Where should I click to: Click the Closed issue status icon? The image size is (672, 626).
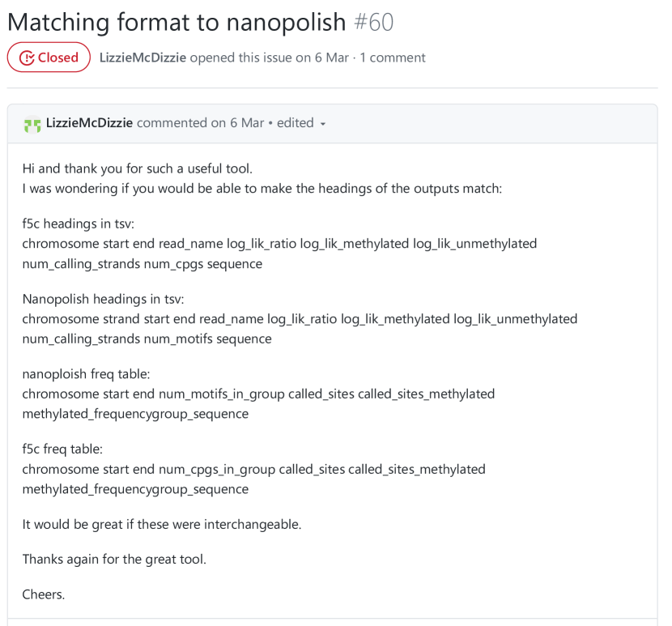(27, 57)
